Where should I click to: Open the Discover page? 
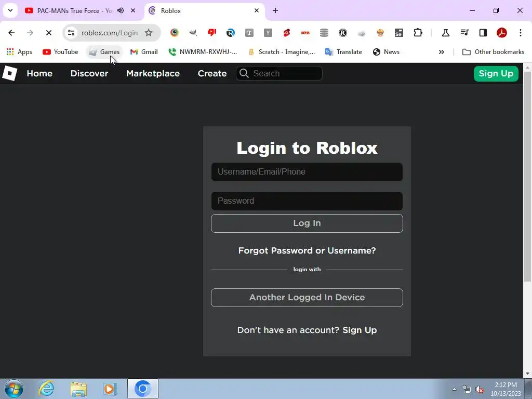pos(89,73)
